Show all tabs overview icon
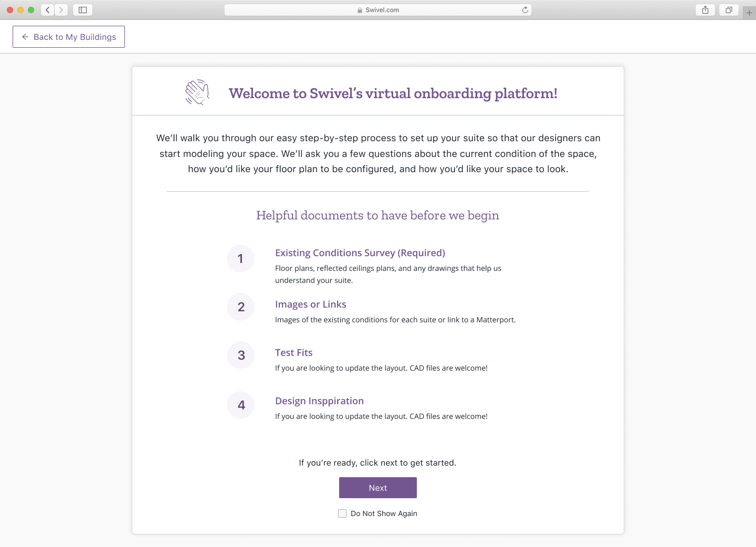The width and height of the screenshot is (756, 547). tap(729, 10)
